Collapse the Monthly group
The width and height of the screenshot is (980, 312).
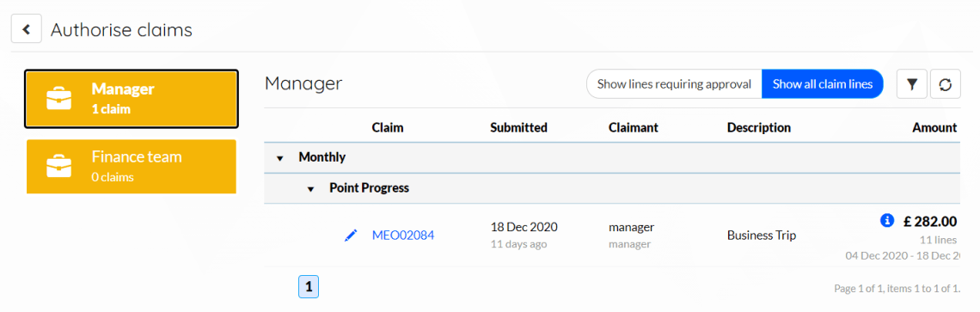[279, 158]
